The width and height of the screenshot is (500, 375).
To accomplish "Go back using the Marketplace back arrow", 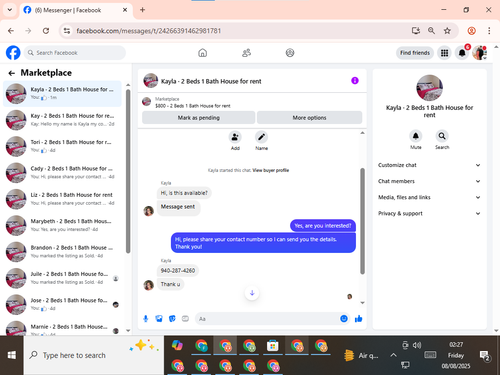I will [x=12, y=73].
